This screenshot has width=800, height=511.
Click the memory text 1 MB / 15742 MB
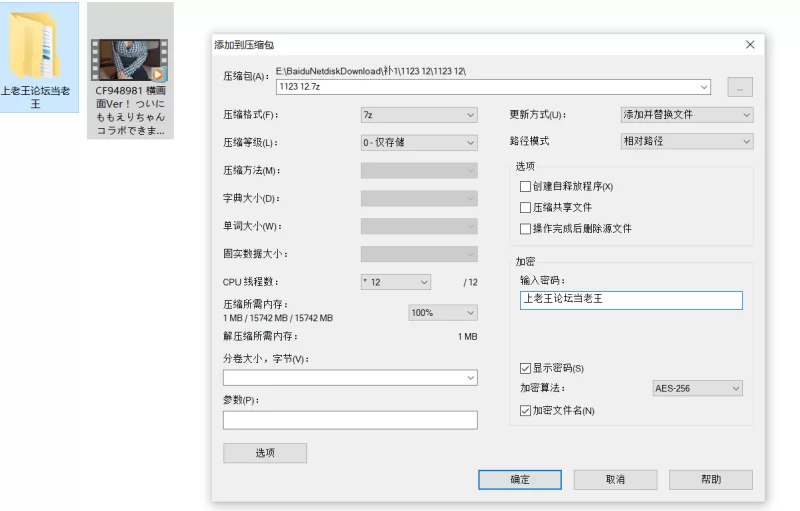(278, 318)
